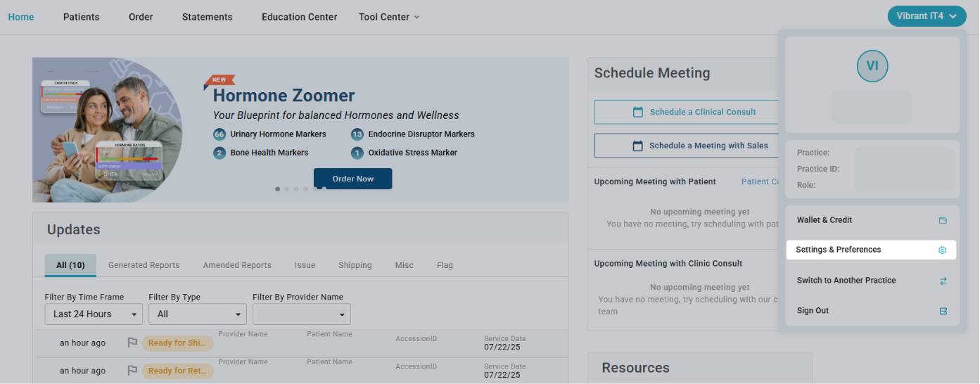Open the Order menu item

[x=141, y=17]
